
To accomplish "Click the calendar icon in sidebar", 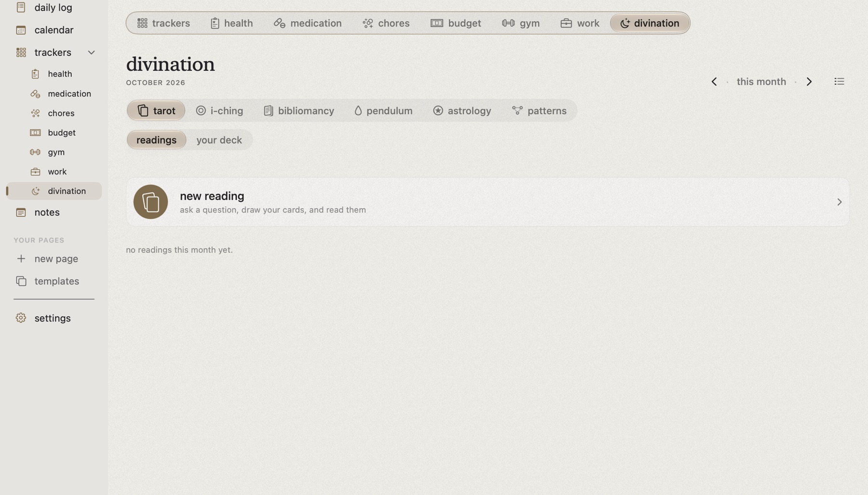I will [21, 30].
